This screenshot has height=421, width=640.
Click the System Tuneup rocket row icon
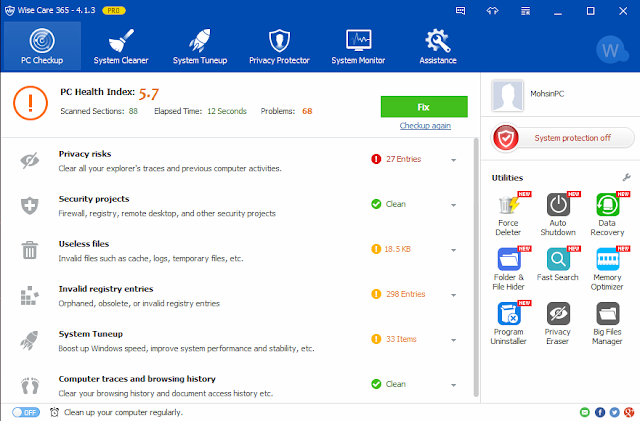pyautogui.click(x=30, y=340)
